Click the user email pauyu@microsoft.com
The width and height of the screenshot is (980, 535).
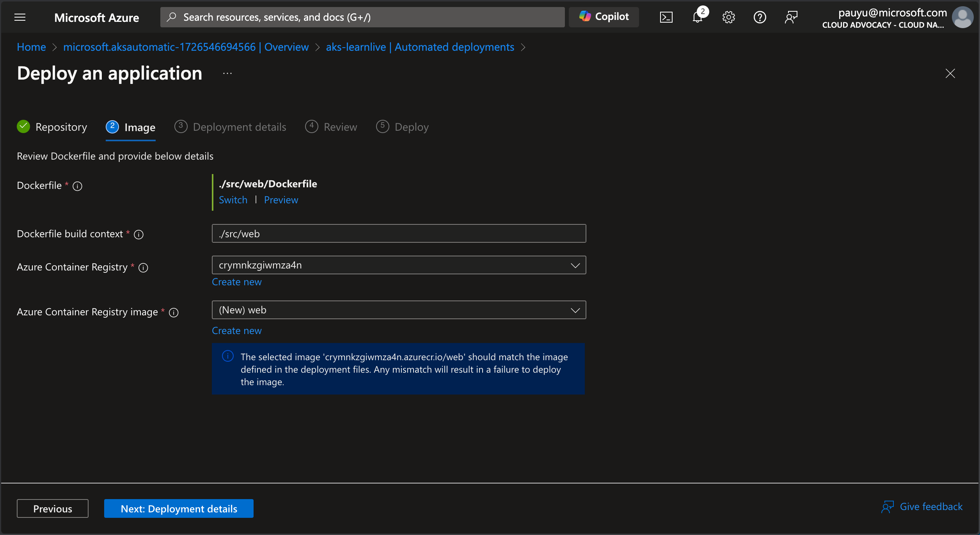coord(893,13)
